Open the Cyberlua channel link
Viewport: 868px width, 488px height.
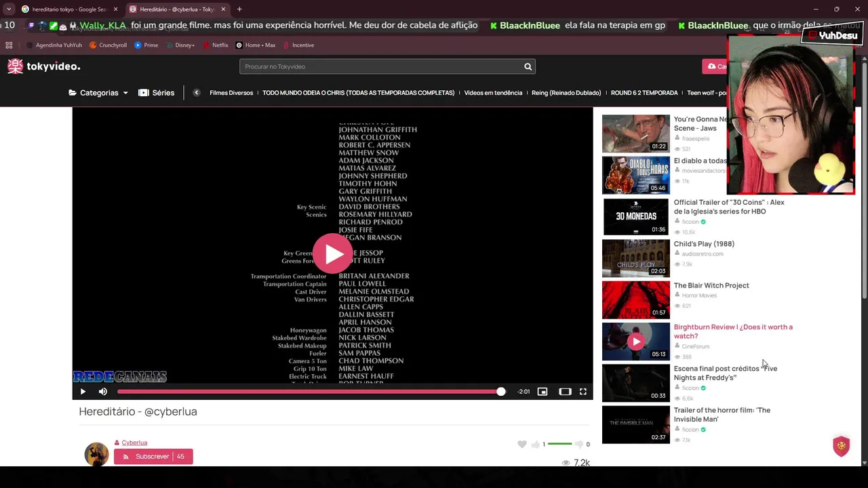click(x=134, y=443)
